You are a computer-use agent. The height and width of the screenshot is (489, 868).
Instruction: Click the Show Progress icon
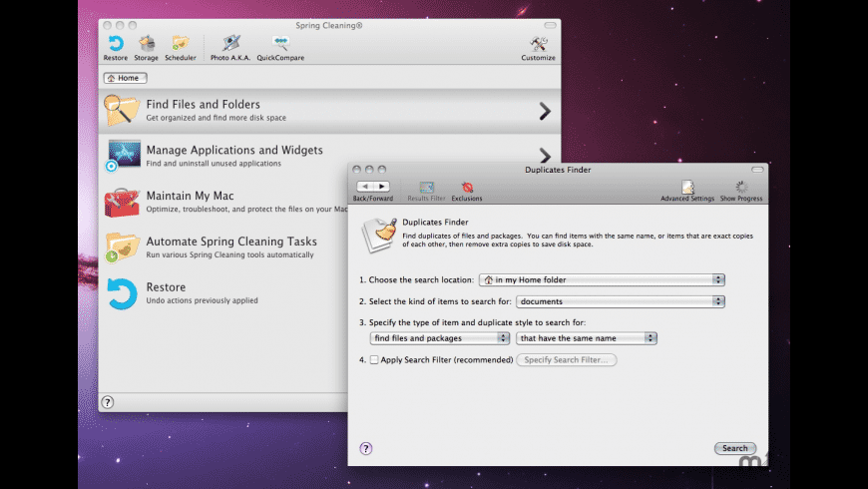click(741, 188)
